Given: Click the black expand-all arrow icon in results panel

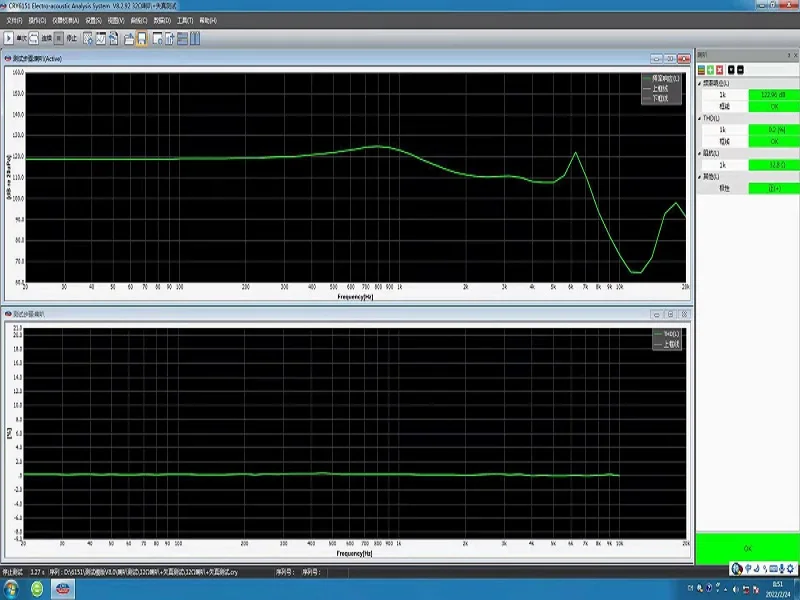Looking at the screenshot, I should point(731,69).
